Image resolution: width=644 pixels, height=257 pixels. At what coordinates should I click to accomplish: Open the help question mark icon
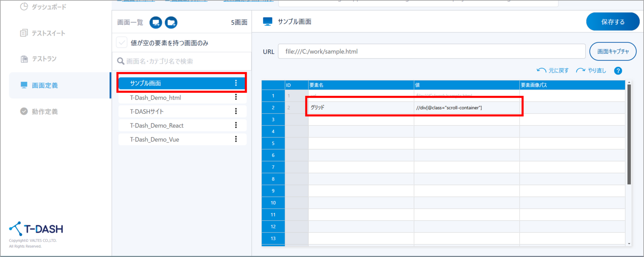coord(618,71)
